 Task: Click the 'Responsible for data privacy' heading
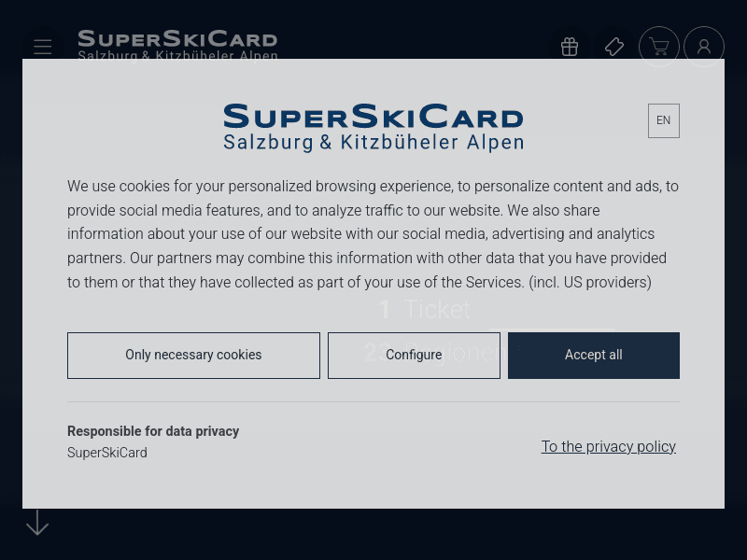pos(153,431)
